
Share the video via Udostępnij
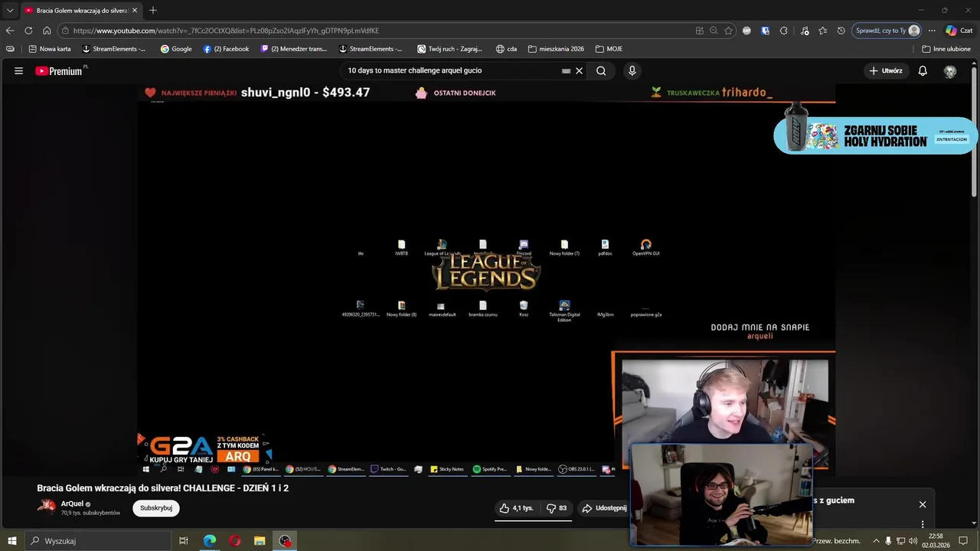point(604,508)
